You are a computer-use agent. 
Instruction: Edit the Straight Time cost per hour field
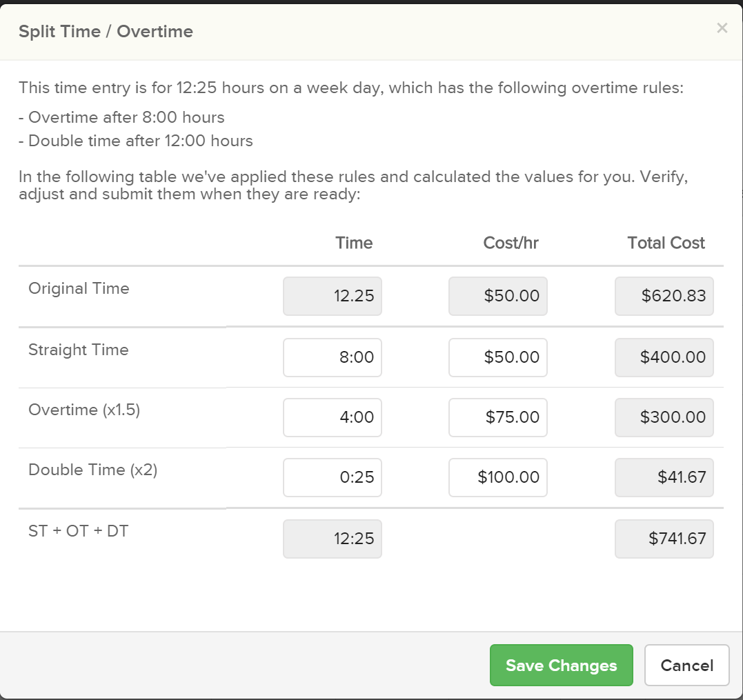pyautogui.click(x=498, y=357)
